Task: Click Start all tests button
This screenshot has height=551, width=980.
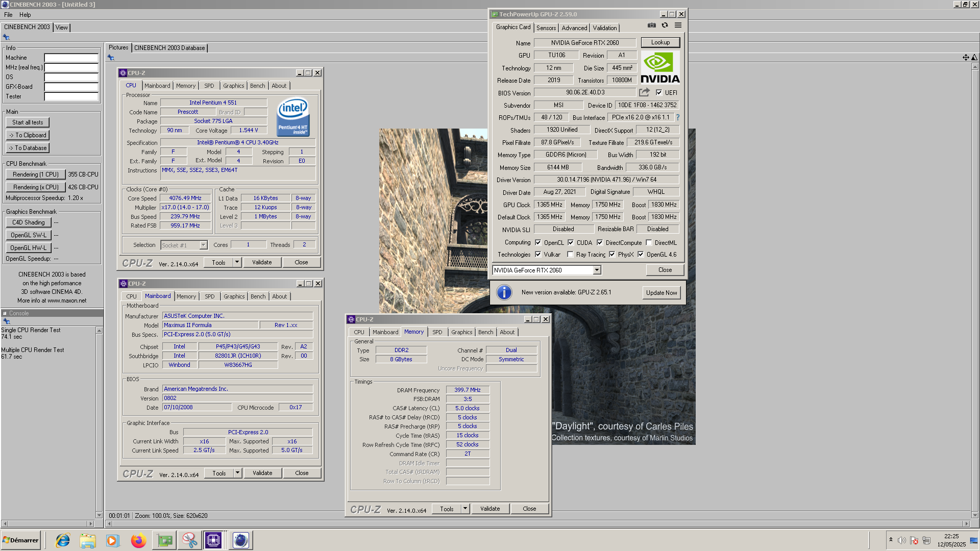Action: (28, 122)
